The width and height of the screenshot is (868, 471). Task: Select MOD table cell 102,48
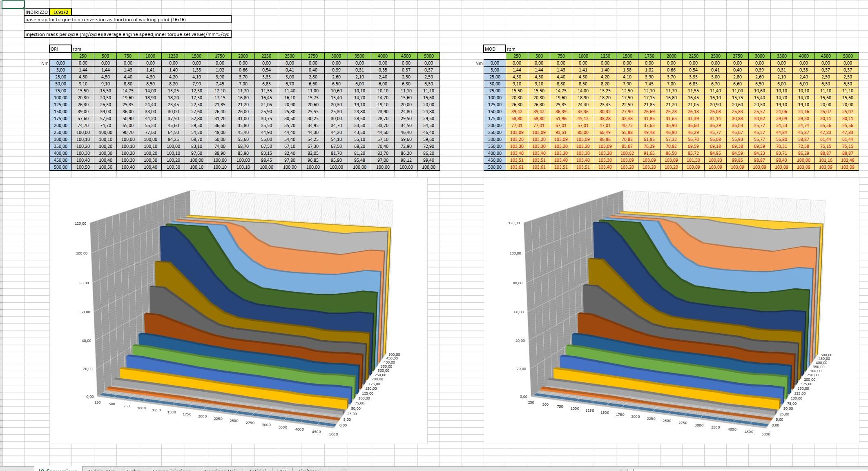coord(848,160)
